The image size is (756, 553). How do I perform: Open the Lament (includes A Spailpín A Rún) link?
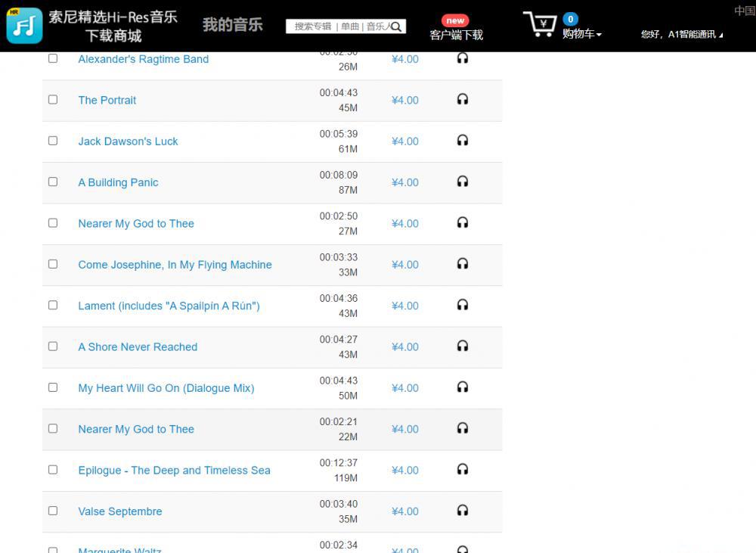[169, 306]
